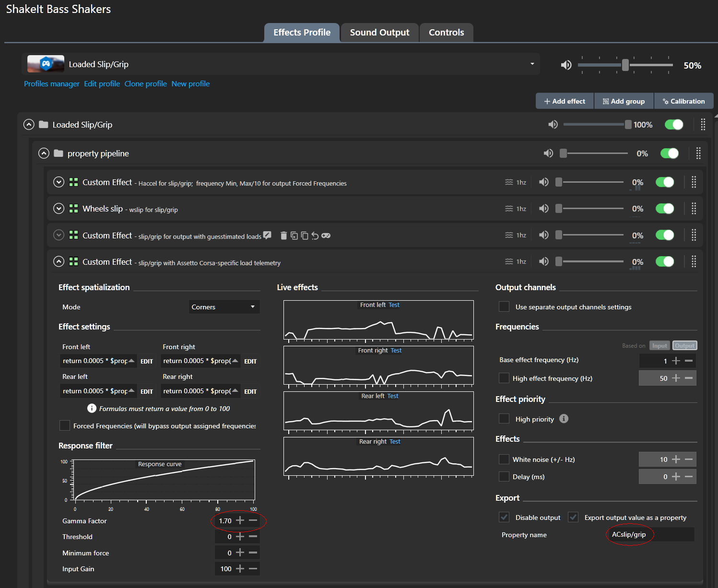Click the info icon next to High priority
718x588 pixels.
tap(564, 419)
